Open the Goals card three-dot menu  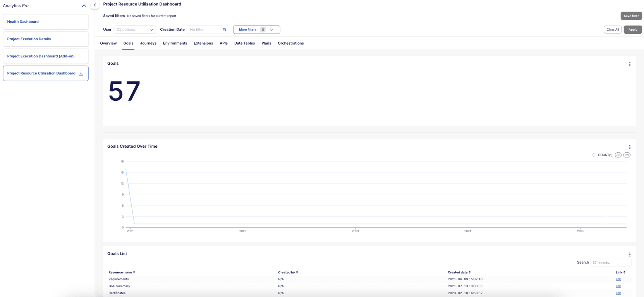coord(630,64)
